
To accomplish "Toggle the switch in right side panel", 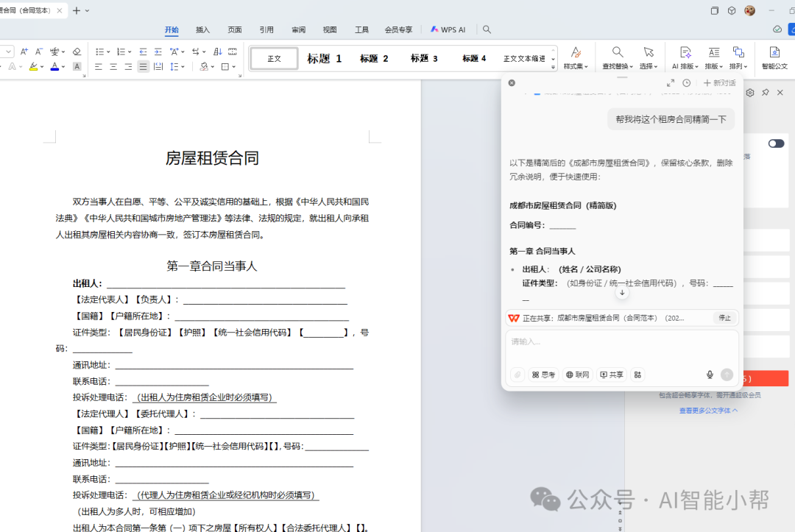I will click(x=776, y=143).
